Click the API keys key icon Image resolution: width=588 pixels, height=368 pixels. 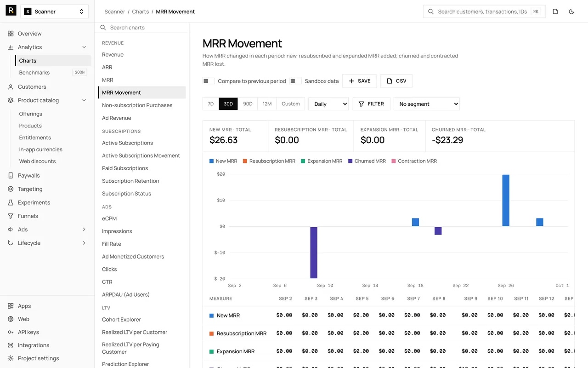pos(11,332)
